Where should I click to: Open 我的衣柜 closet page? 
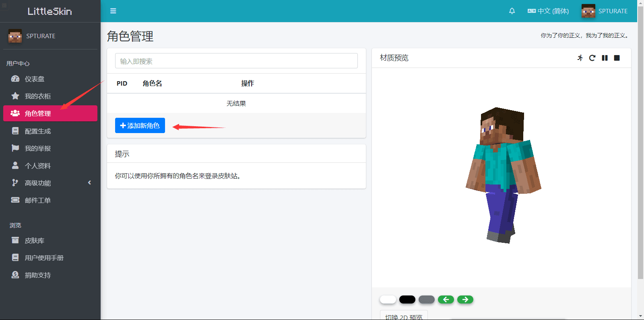tap(38, 96)
